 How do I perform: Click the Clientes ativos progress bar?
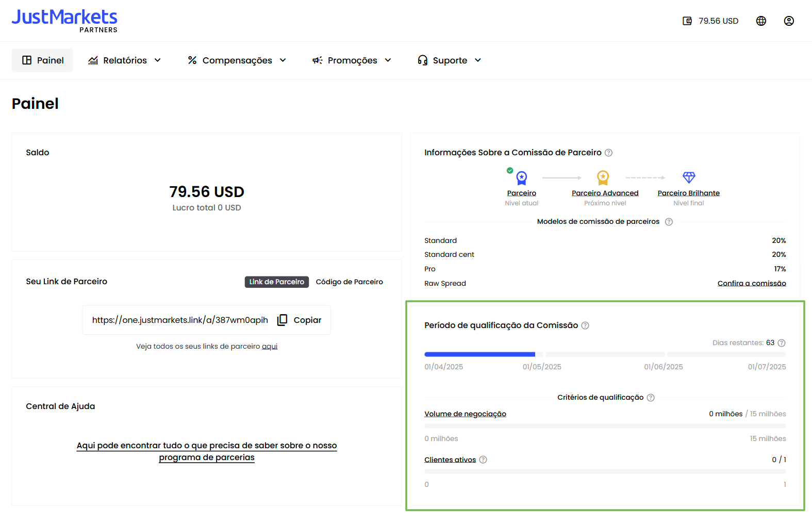click(x=605, y=472)
